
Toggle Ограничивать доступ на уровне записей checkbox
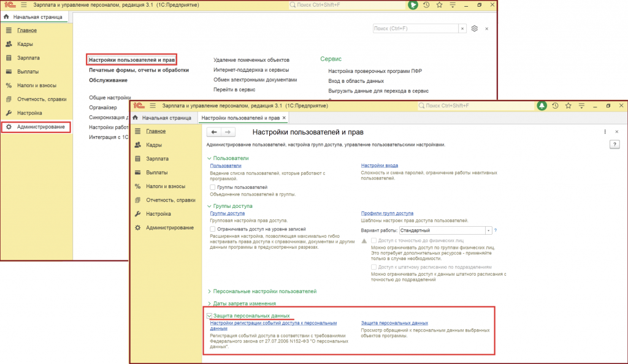pyautogui.click(x=212, y=229)
